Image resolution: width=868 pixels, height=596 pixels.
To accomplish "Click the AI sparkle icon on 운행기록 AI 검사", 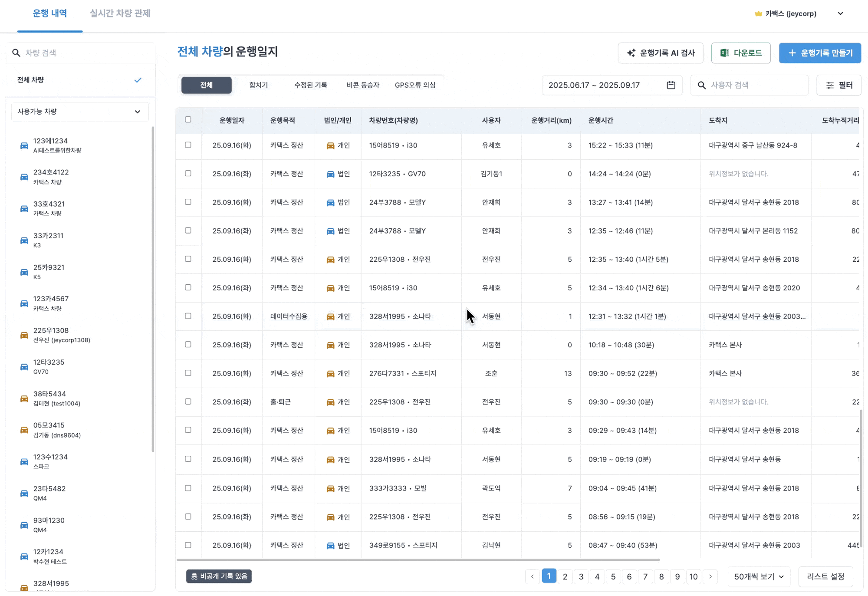I will point(631,53).
